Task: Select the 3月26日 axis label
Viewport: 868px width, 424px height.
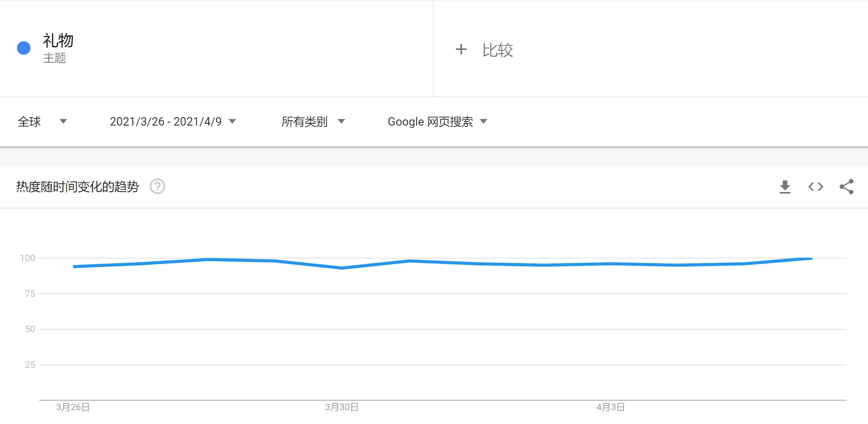Action: click(73, 407)
